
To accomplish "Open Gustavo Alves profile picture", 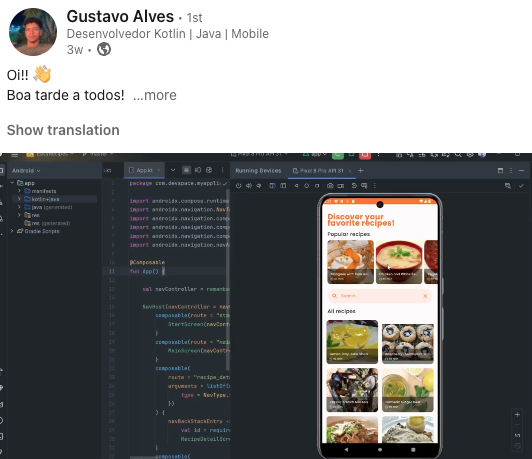I will click(x=33, y=32).
